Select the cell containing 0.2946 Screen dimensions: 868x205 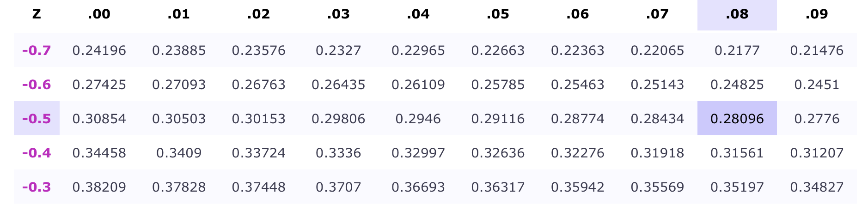[x=418, y=119]
